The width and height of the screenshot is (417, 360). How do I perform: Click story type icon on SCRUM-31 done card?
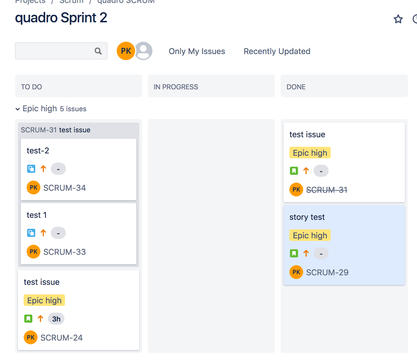294,171
